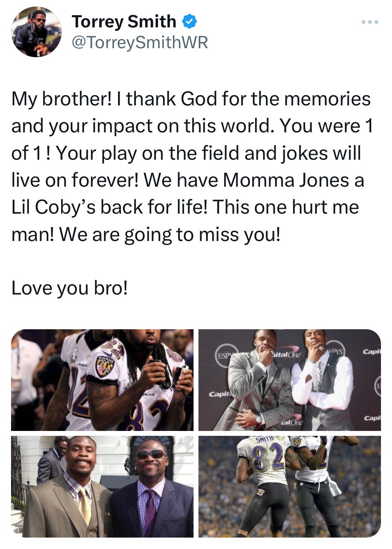The height and width of the screenshot is (549, 392).
Task: Click the blue verified checkmark badge
Action: (189, 21)
